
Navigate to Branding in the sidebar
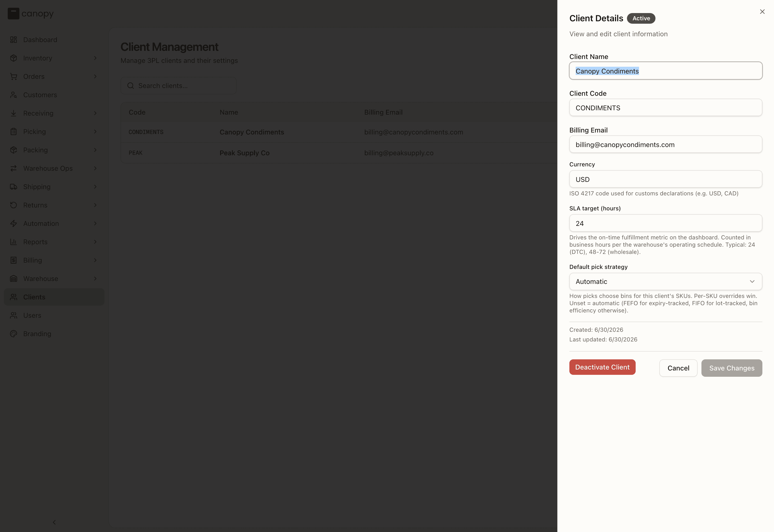point(54,334)
